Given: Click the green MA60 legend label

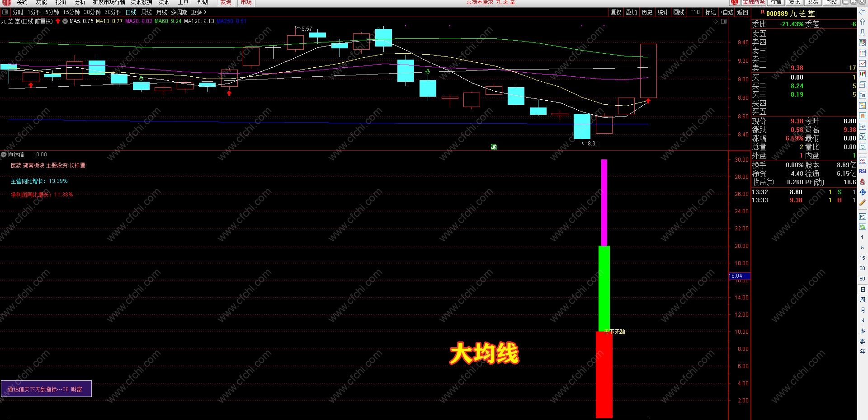Looking at the screenshot, I should tap(168, 21).
